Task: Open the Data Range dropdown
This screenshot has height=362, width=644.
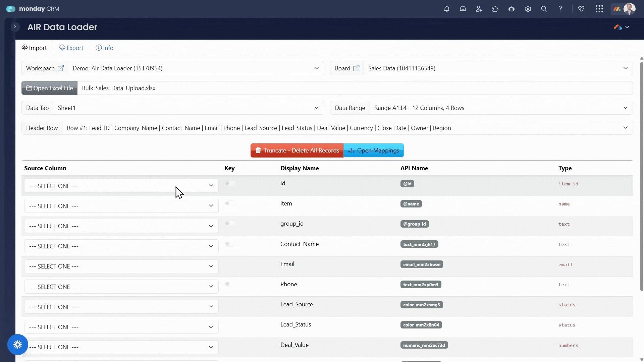Action: click(x=501, y=108)
